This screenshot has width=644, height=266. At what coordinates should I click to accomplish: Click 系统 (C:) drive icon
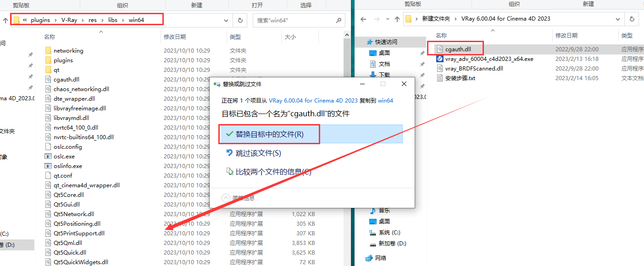tap(373, 233)
